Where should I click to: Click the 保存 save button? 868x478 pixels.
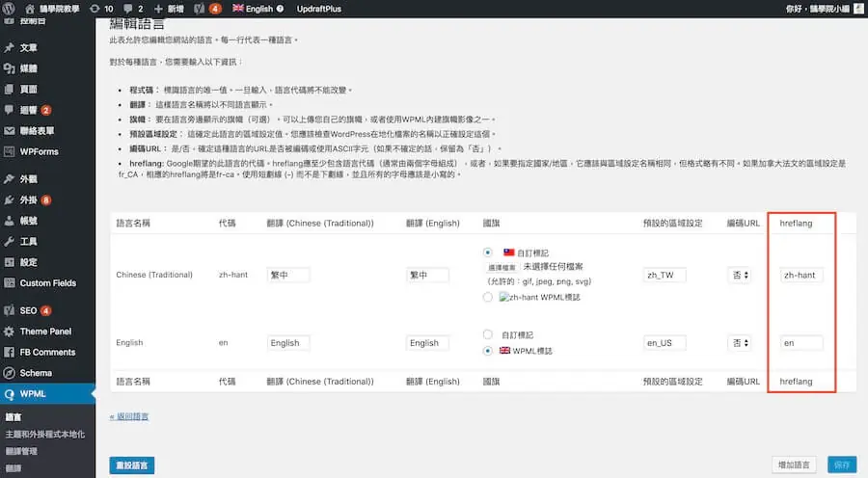(x=842, y=465)
